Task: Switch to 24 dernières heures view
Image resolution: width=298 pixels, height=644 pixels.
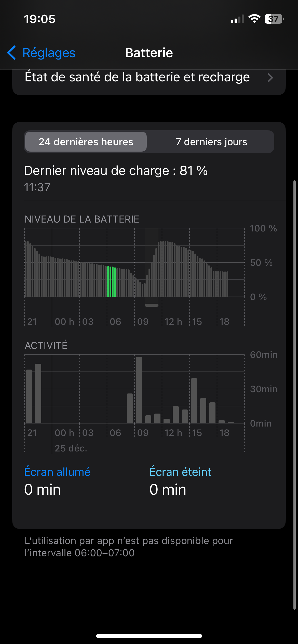Action: (x=86, y=142)
